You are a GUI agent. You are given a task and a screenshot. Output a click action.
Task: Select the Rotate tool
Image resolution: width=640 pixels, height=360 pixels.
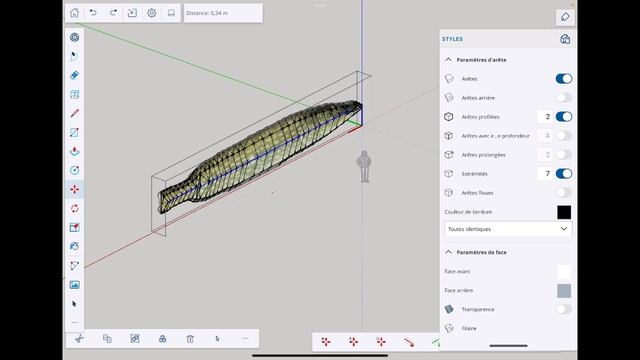point(74,209)
